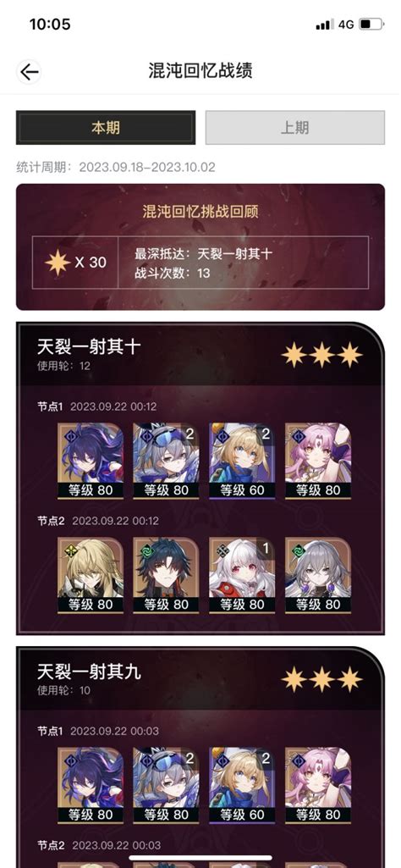Open pink-haired character in 天裂一射其九 节点1
The image size is (401, 868).
pyautogui.click(x=318, y=786)
